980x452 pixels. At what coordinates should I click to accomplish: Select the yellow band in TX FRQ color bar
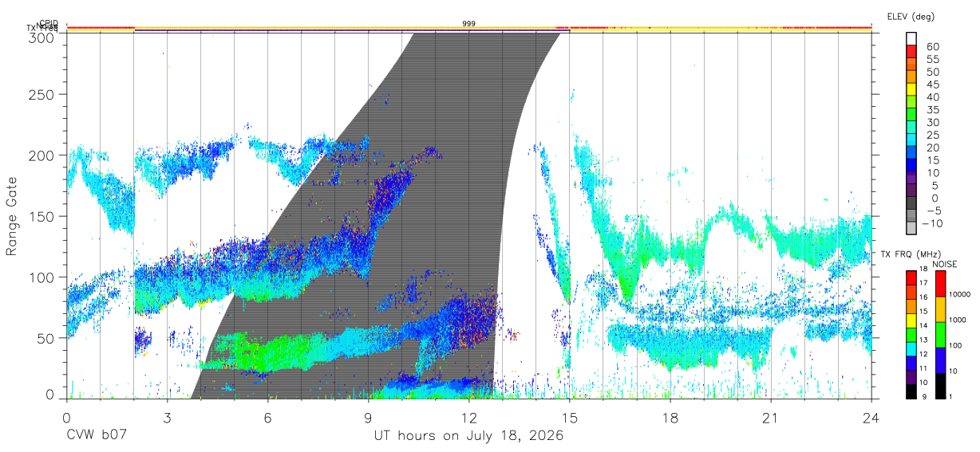click(911, 320)
